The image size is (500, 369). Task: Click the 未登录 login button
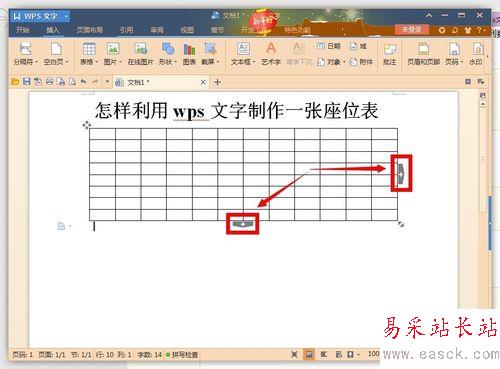point(411,30)
